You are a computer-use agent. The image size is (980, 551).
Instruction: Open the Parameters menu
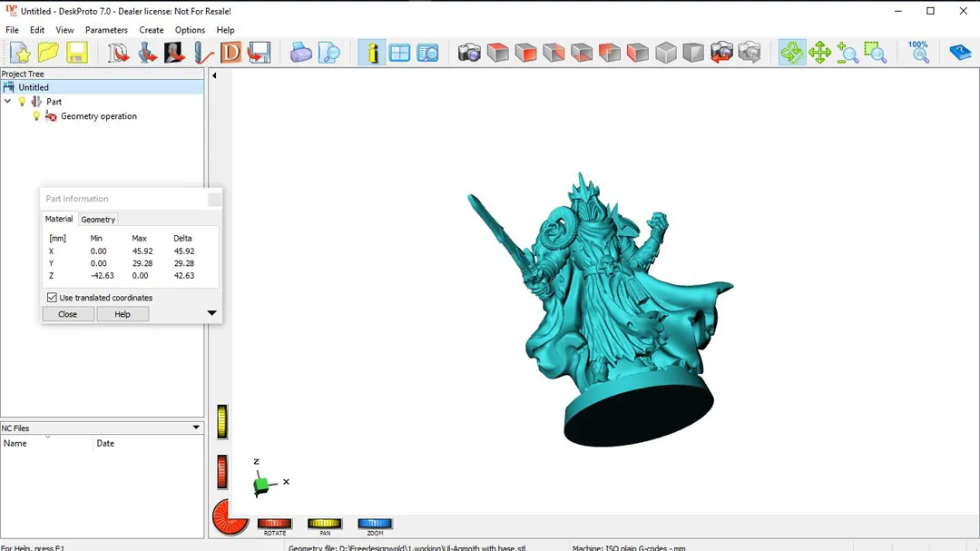click(x=106, y=30)
